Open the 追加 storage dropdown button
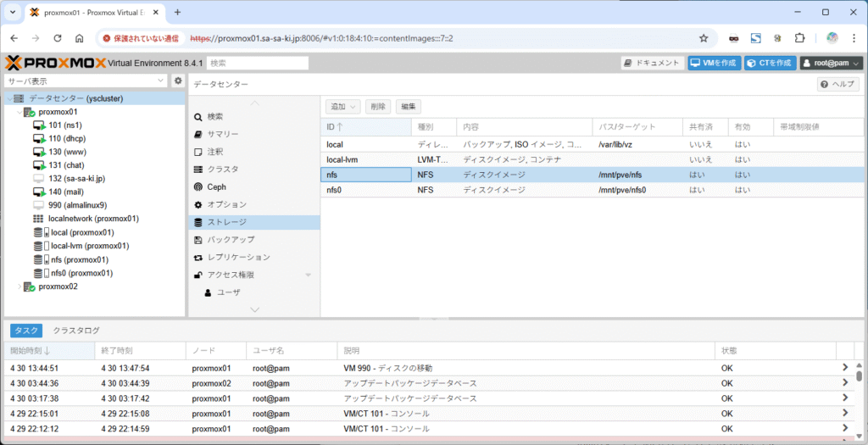Screen dimensions: 868x445 coord(343,107)
